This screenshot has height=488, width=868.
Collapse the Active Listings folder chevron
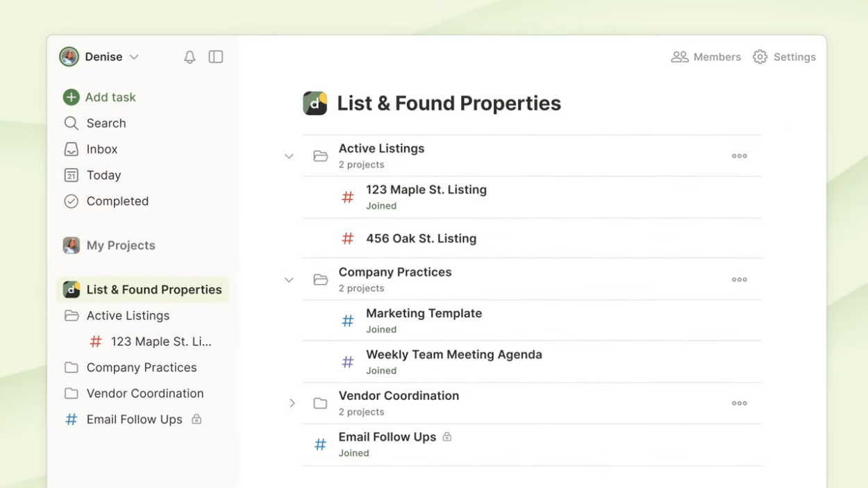289,156
